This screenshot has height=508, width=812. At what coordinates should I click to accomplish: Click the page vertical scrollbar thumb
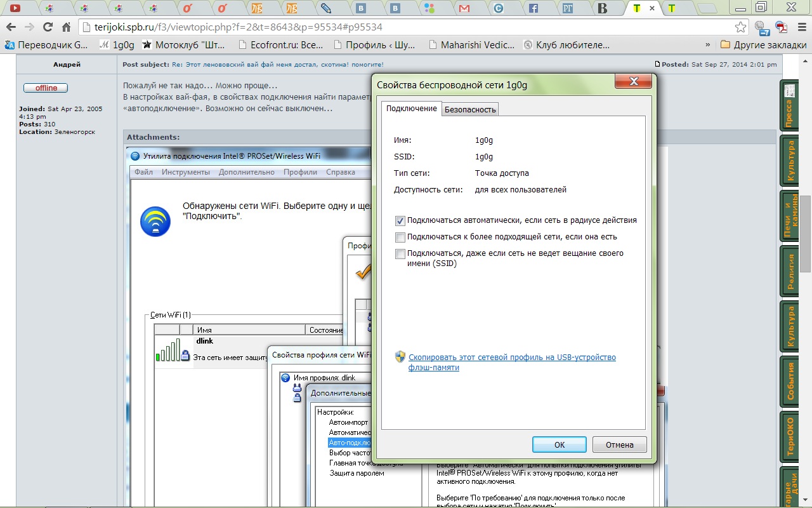pyautogui.click(x=806, y=234)
